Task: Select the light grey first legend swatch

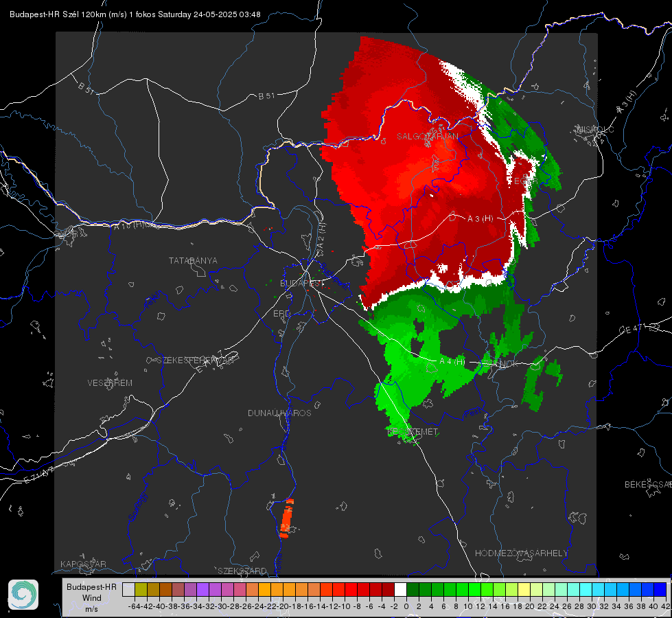Action: coord(128,589)
